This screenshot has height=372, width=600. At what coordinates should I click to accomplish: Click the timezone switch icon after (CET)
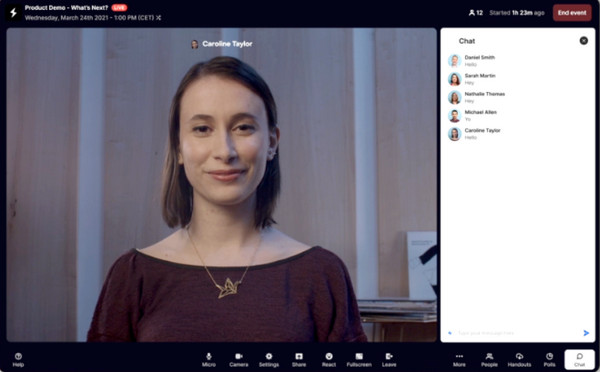158,18
